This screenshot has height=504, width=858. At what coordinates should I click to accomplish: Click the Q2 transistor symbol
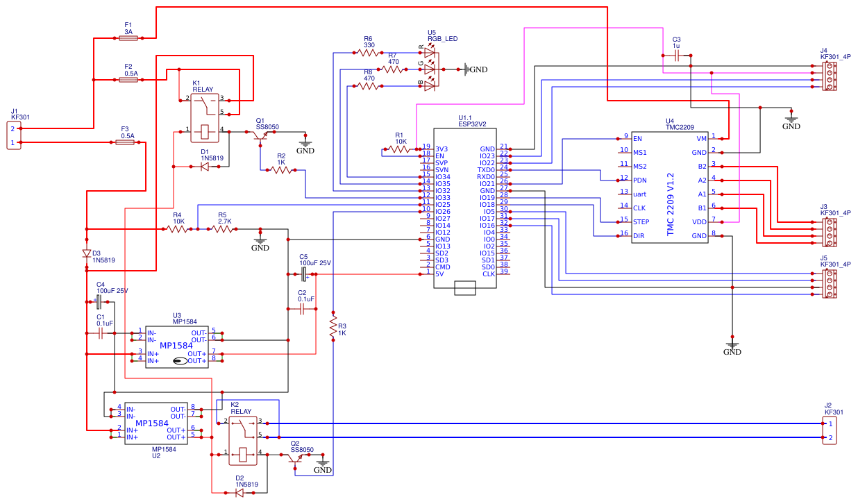[295, 457]
